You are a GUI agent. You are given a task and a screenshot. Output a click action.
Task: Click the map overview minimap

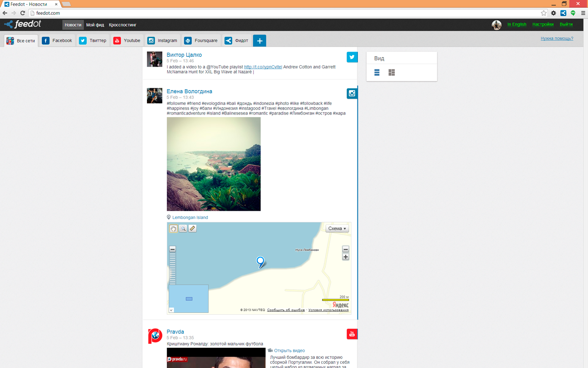[x=188, y=299]
